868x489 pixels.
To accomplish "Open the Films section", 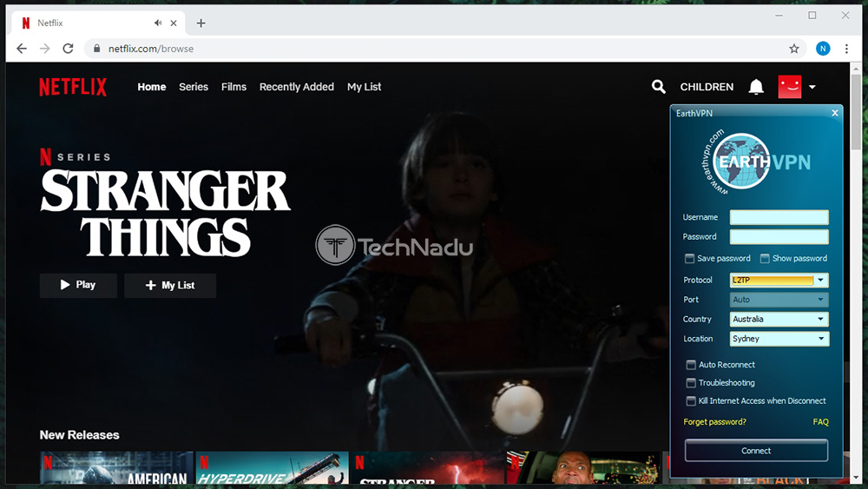I will (x=233, y=87).
